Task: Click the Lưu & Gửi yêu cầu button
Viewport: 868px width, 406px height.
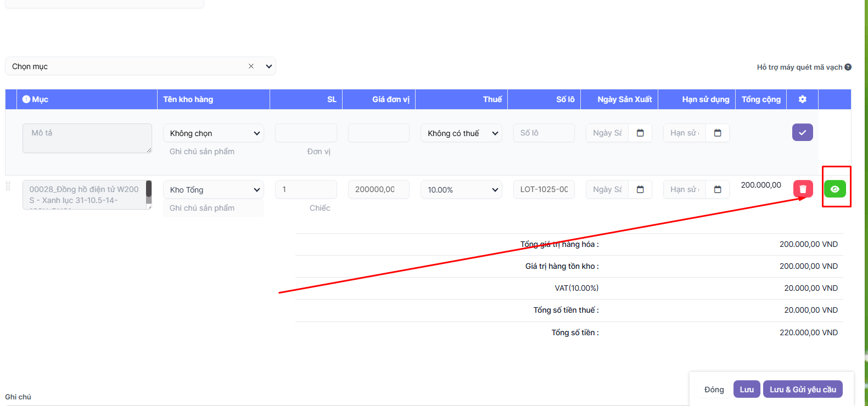Action: pyautogui.click(x=802, y=390)
